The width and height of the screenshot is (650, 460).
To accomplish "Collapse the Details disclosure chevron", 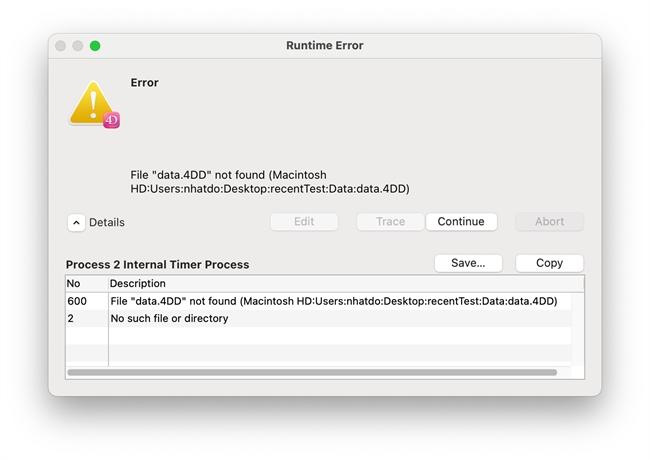I will pos(76,222).
